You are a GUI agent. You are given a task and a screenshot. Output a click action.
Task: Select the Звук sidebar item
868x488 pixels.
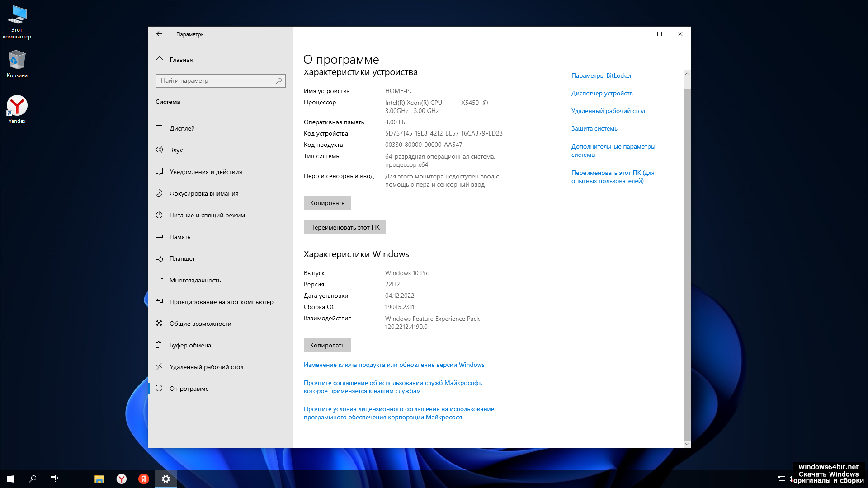point(176,150)
